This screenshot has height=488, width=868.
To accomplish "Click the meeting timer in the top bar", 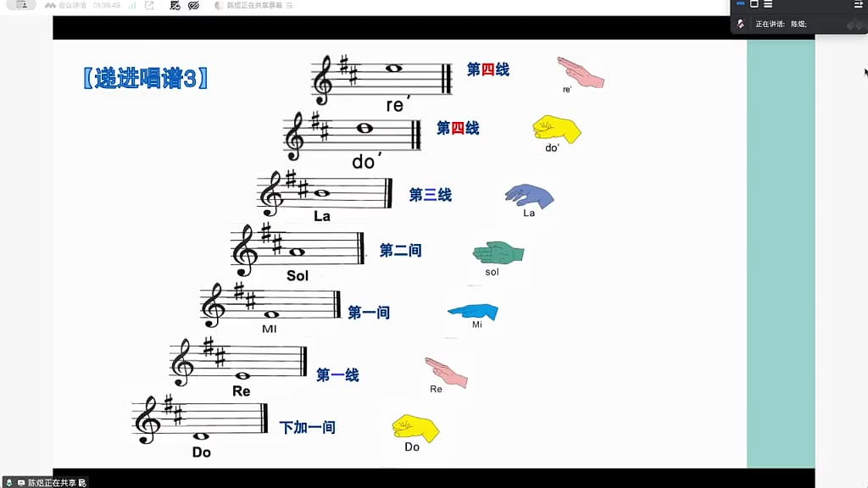I will (106, 6).
